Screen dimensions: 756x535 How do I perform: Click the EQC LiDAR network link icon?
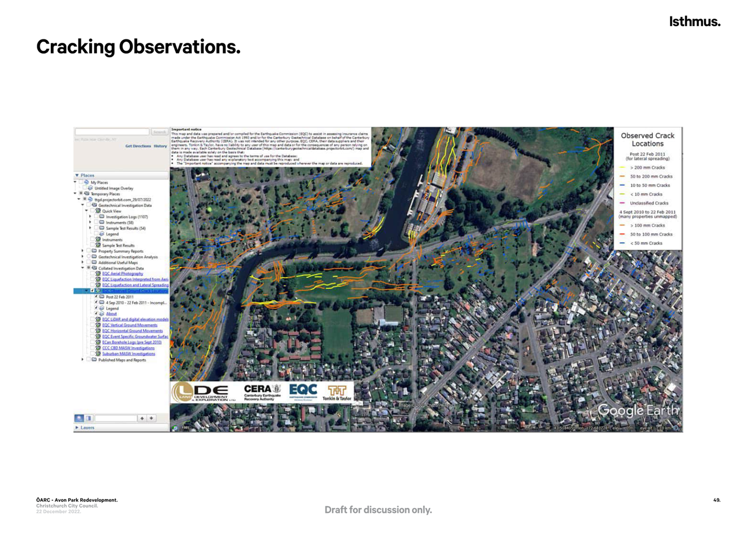tap(98, 319)
